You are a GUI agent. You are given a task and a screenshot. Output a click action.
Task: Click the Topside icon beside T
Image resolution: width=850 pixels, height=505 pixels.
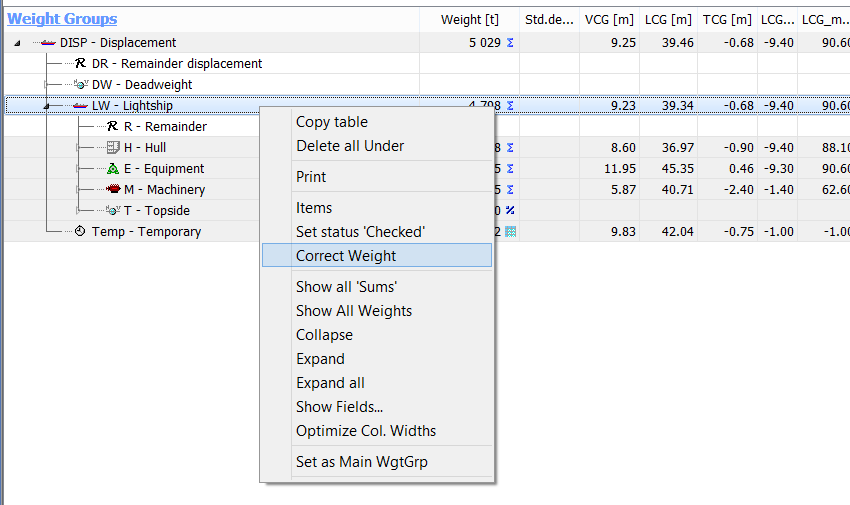(x=113, y=210)
